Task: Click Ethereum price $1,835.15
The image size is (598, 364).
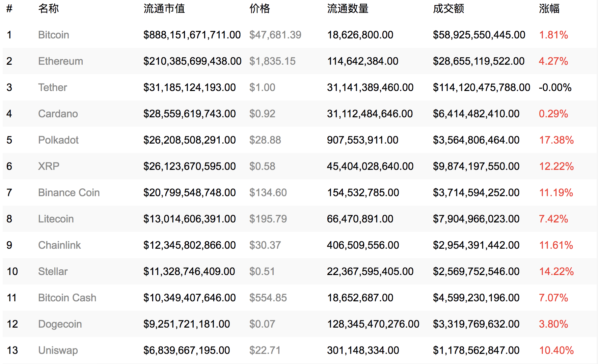Action: click(272, 61)
